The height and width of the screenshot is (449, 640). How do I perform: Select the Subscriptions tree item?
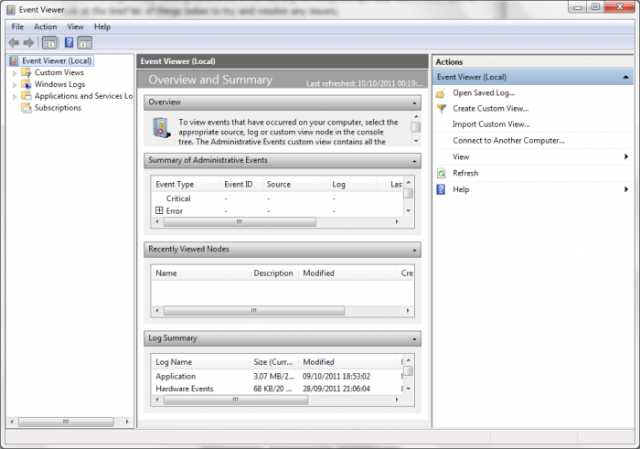58,108
